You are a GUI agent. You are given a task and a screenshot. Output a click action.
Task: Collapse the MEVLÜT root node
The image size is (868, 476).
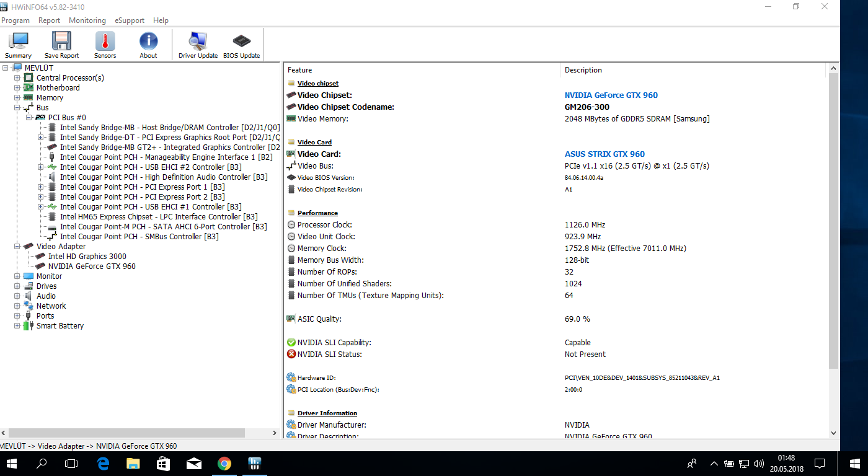[x=6, y=68]
